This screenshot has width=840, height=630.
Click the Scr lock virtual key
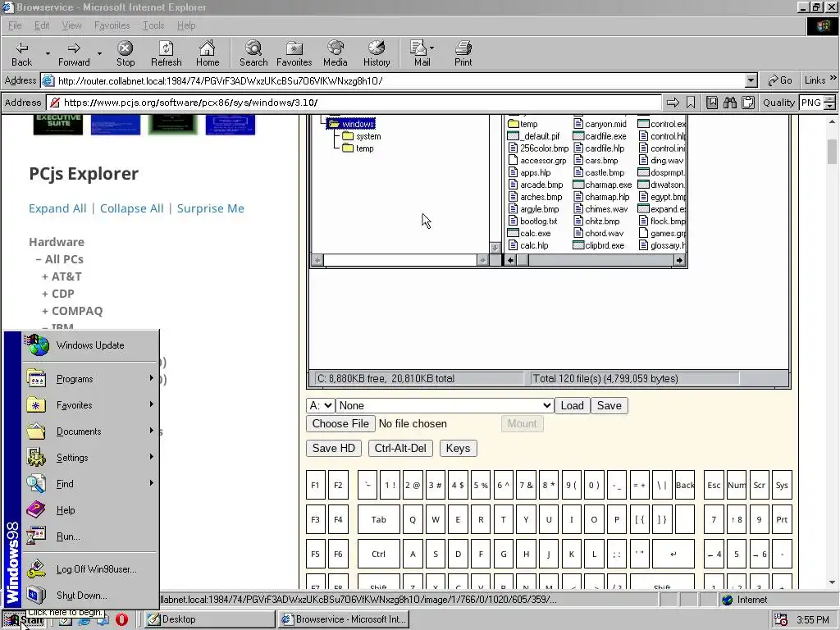759,485
